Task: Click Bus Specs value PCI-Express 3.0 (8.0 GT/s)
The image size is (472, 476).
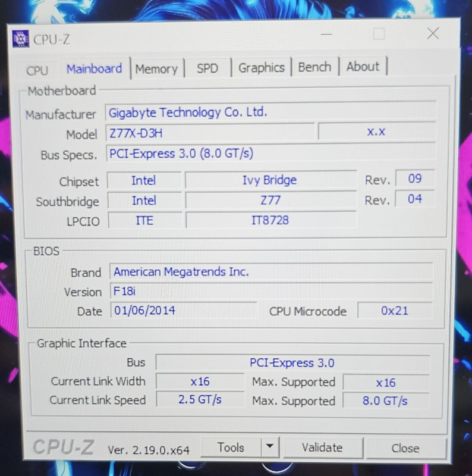Action: pyautogui.click(x=270, y=153)
